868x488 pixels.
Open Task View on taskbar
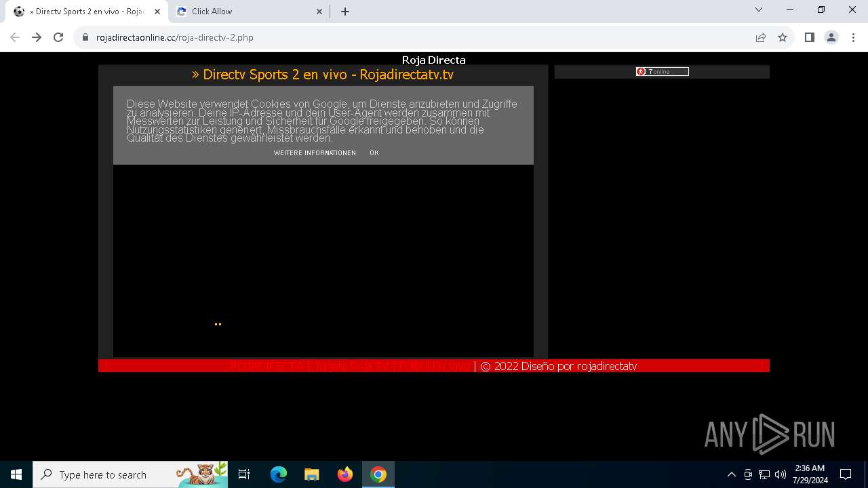244,474
